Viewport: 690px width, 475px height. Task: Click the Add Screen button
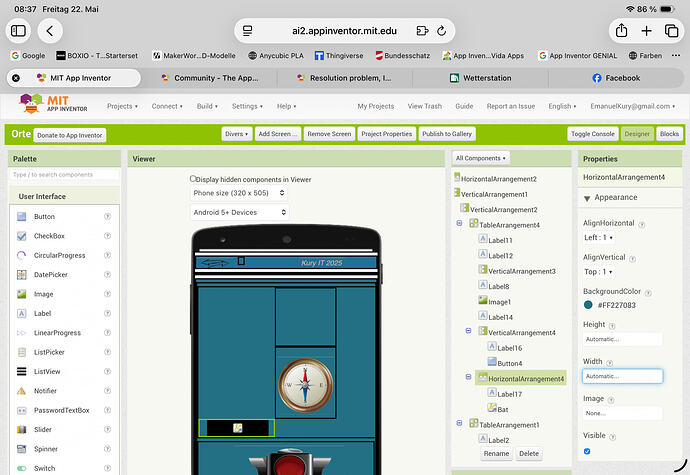[x=278, y=134]
